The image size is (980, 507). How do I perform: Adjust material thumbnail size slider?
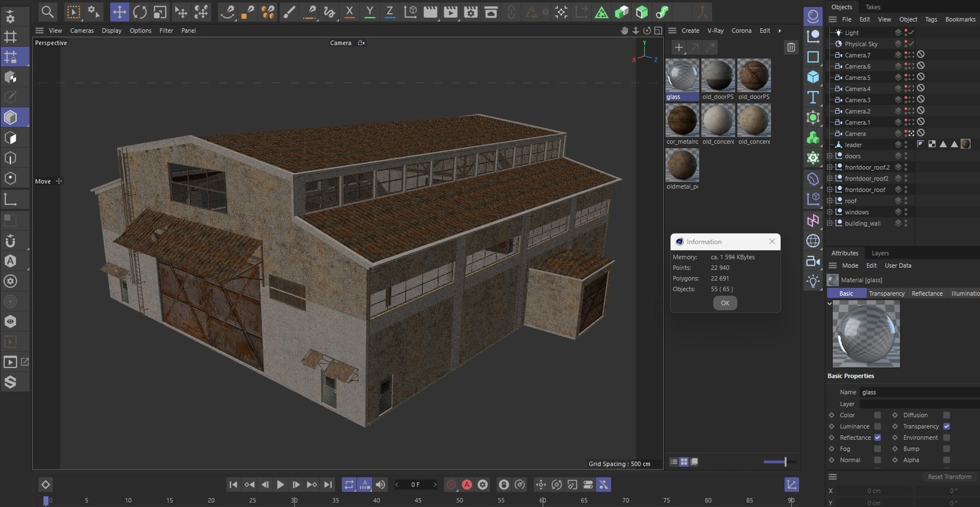[785, 462]
